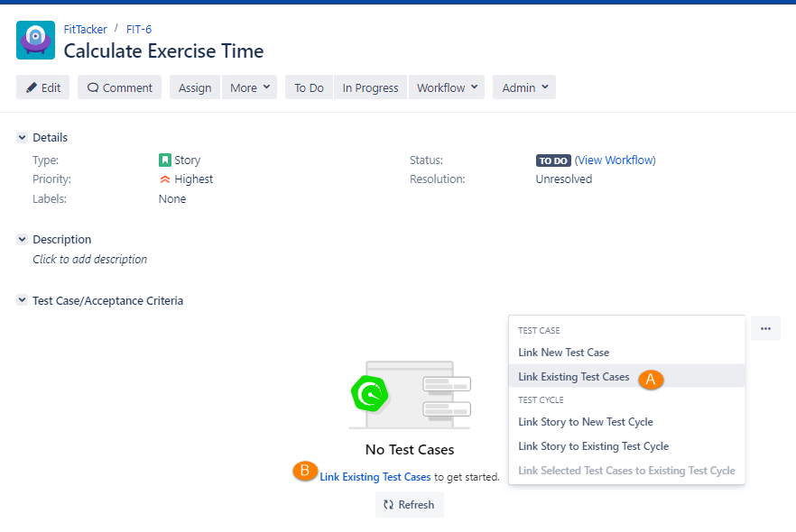Click the Story issue type icon
Viewport: 796px width, 532px height.
tap(165, 161)
